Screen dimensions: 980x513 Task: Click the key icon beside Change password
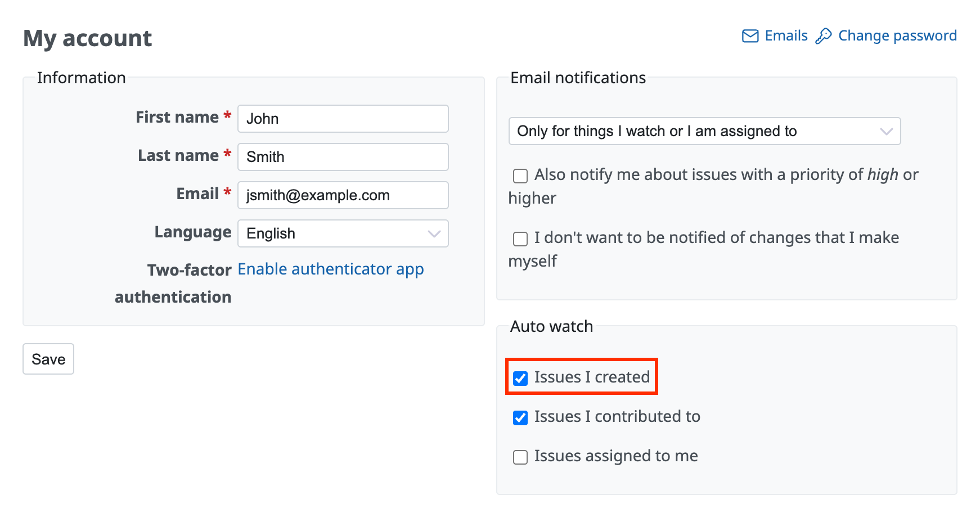click(x=824, y=36)
